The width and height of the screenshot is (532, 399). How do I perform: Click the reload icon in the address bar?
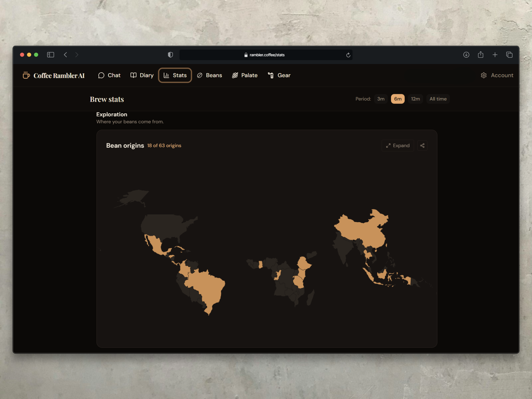[348, 55]
